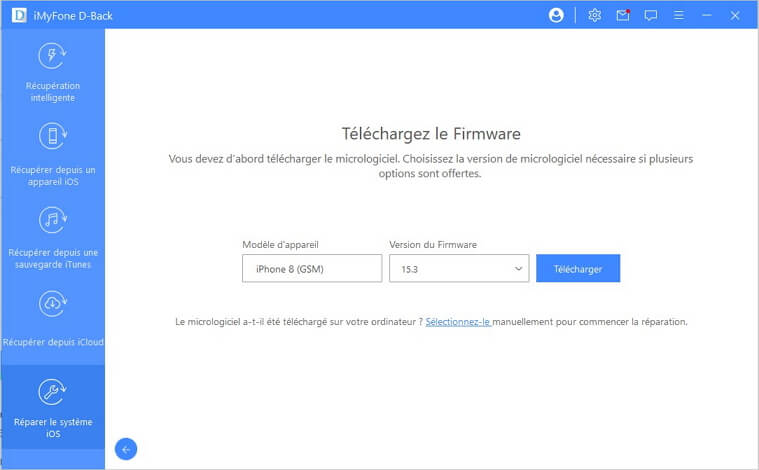The width and height of the screenshot is (759, 470).
Task: Click the Télécharger button
Action: pyautogui.click(x=578, y=269)
